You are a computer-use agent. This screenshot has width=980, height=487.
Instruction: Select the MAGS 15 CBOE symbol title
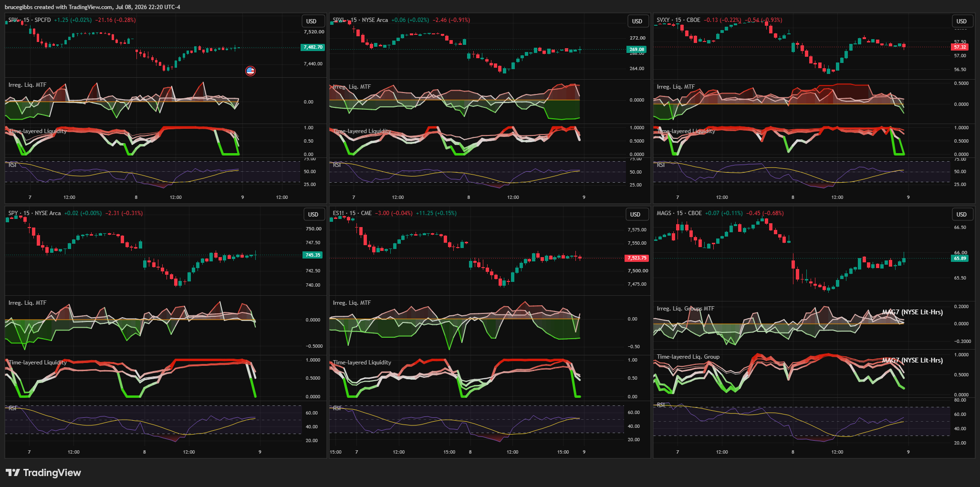coord(679,213)
